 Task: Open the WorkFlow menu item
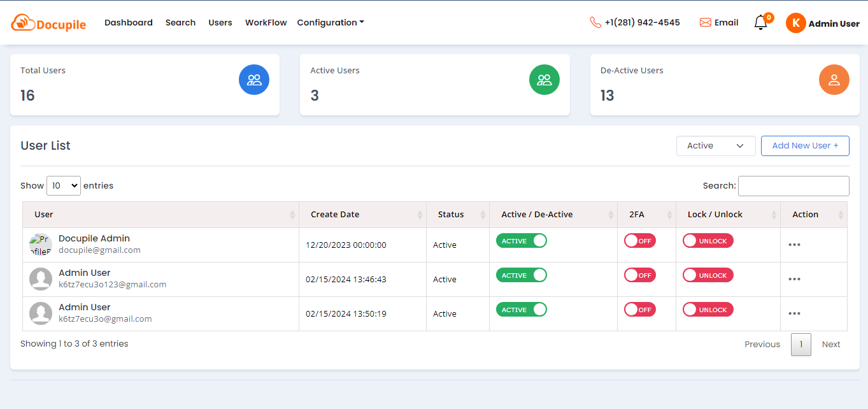click(x=266, y=22)
